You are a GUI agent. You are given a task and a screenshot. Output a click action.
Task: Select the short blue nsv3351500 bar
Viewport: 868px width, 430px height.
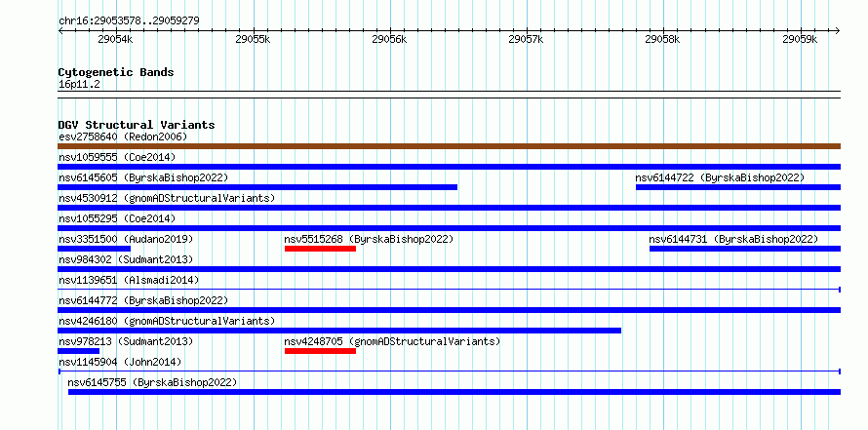tap(94, 249)
